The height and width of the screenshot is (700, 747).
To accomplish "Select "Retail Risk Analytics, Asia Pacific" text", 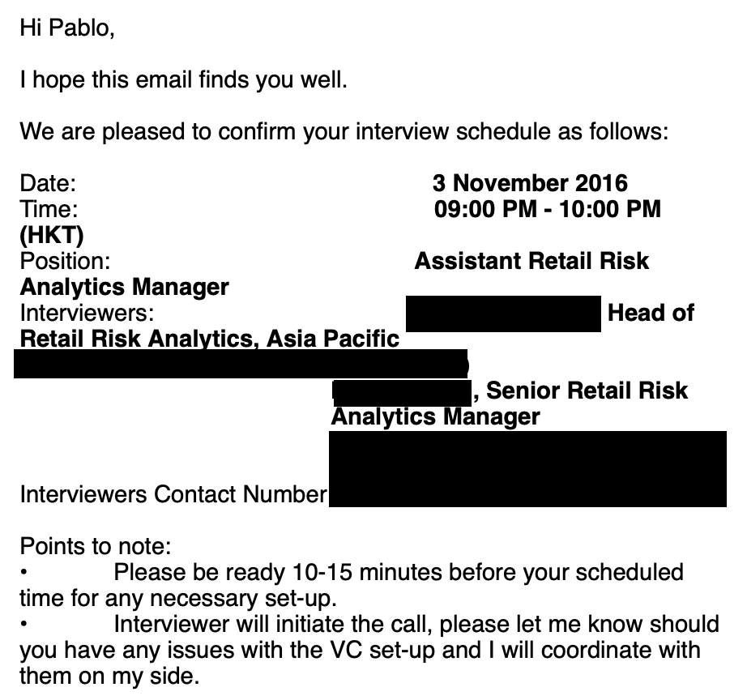I will click(209, 339).
